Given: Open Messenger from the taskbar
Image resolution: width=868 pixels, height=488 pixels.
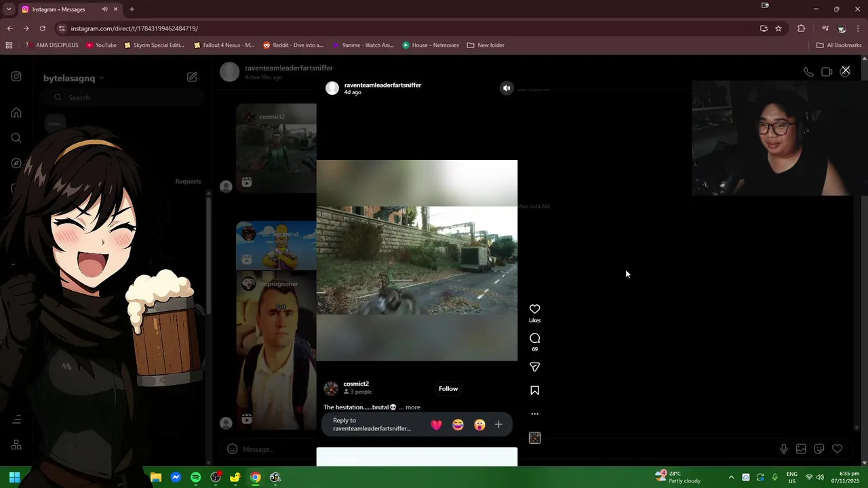Looking at the screenshot, I should [x=176, y=477].
